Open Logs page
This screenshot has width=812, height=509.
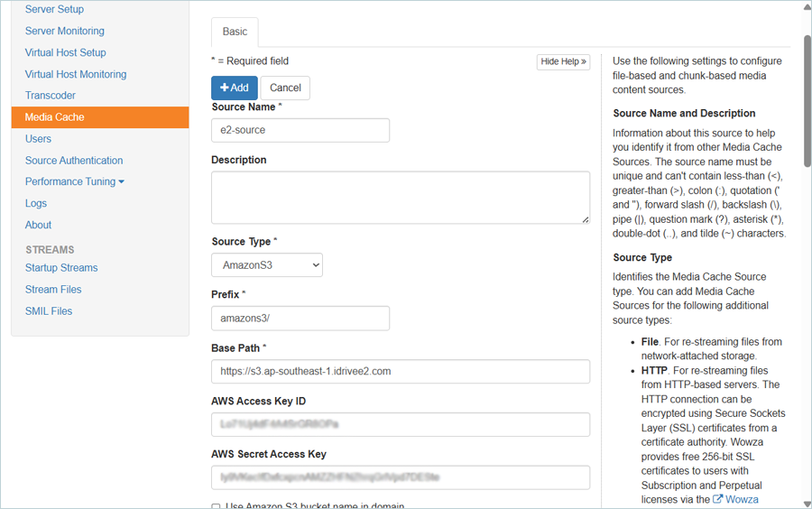36,203
